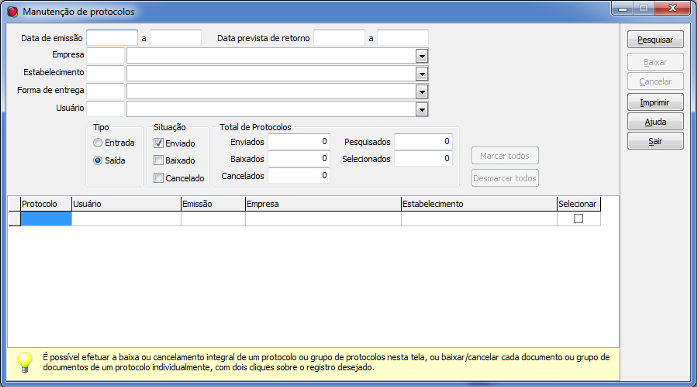Click the Estabelecimento code input field
This screenshot has width=697, height=387.
(x=106, y=74)
